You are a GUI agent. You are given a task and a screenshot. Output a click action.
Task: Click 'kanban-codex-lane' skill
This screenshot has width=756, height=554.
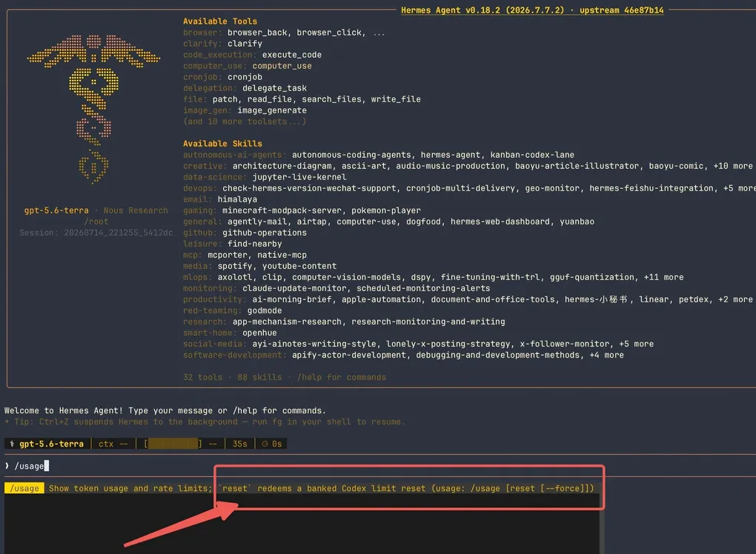point(532,155)
